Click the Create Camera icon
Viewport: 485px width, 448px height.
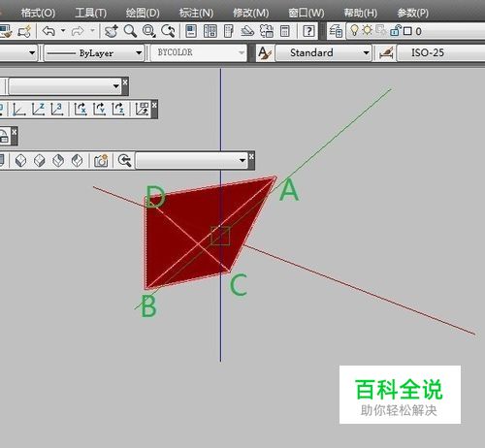101,161
